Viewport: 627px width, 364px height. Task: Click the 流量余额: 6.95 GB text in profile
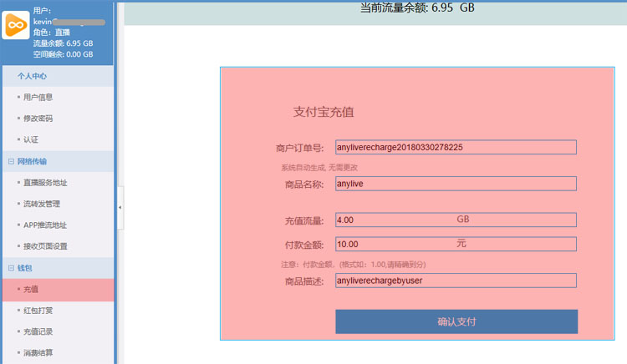pyautogui.click(x=64, y=43)
